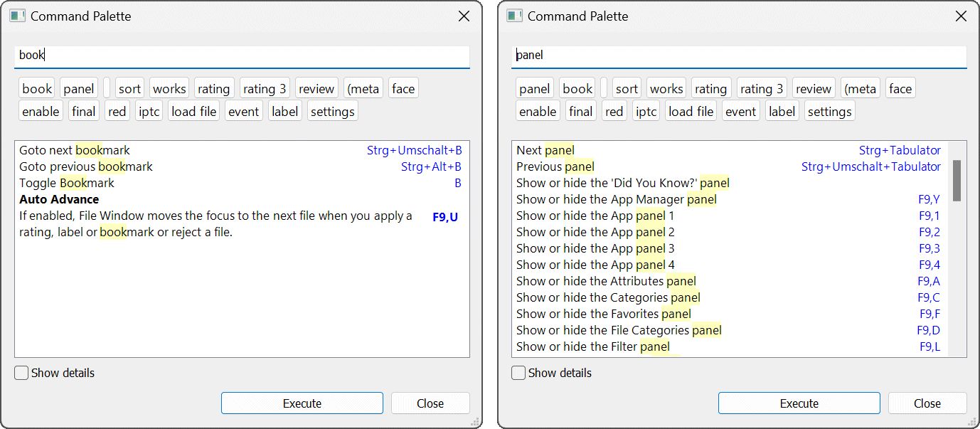Select 'rating' history chip in left palette
The image size is (980, 429).
[x=214, y=89]
